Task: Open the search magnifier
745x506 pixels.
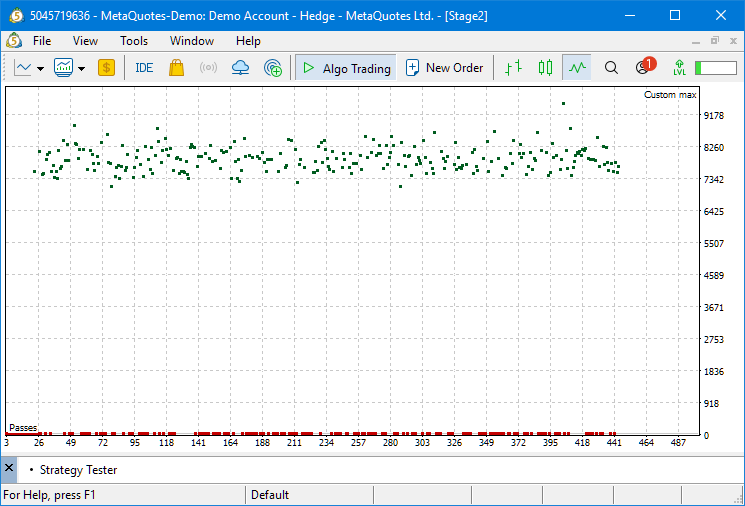Action: click(611, 68)
